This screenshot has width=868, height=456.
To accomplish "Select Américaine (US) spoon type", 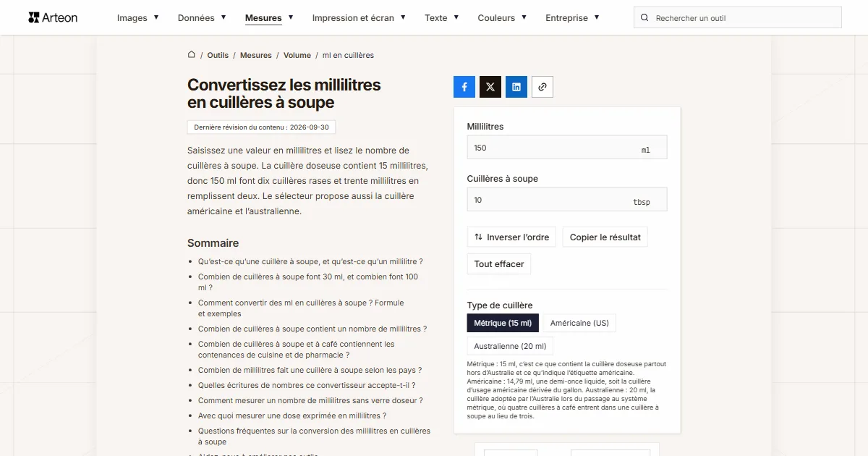I will pyautogui.click(x=579, y=323).
